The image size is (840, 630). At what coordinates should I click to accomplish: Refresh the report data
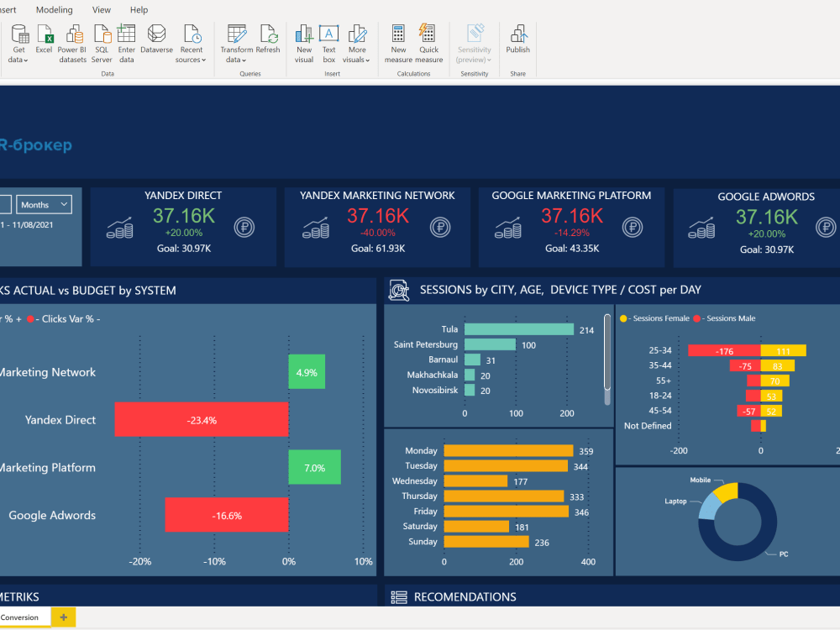[268, 39]
